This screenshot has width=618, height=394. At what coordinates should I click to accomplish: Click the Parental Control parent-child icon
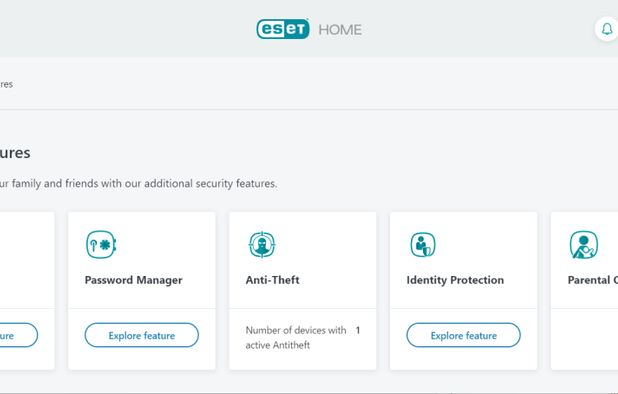584,245
